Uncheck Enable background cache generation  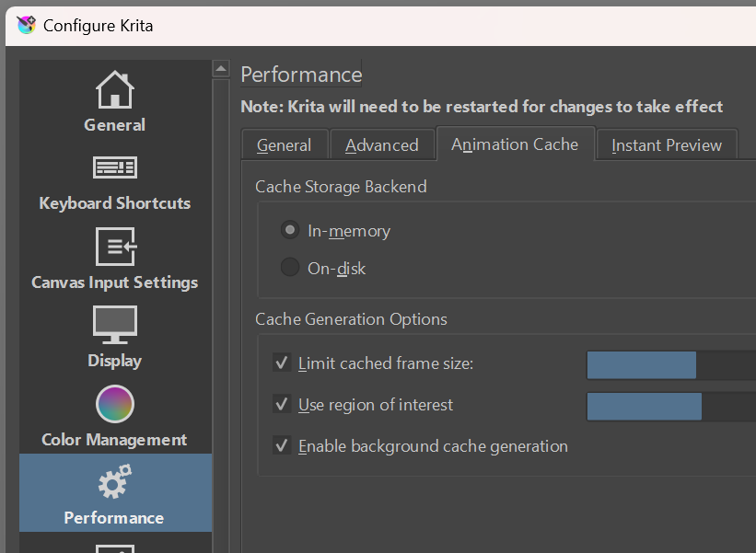[283, 446]
